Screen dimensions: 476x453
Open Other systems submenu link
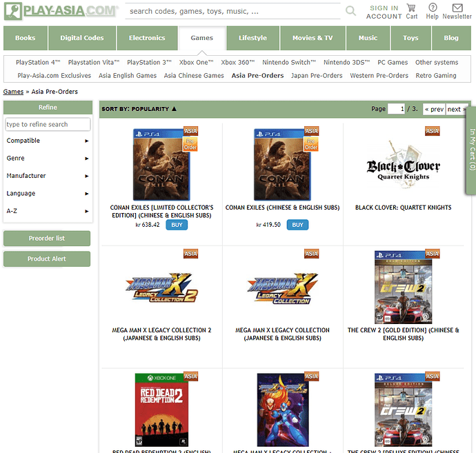(x=437, y=63)
